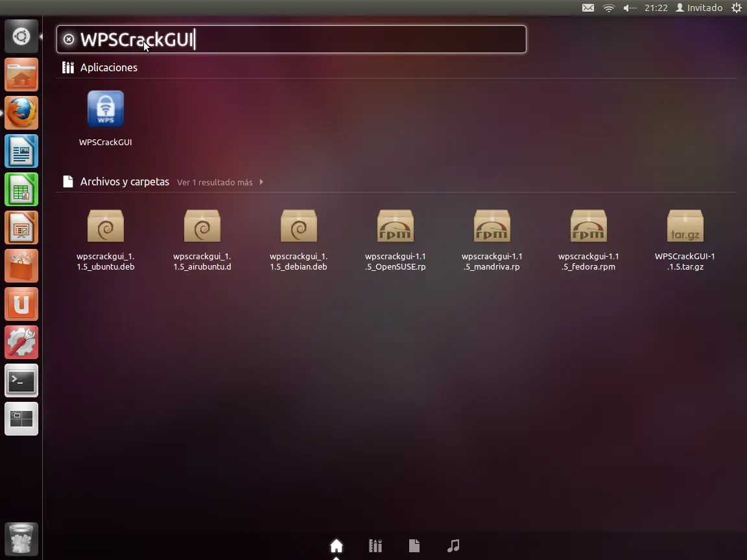Select the Archivos y carpetas header
Image resolution: width=747 pixels, height=560 pixels.
[x=124, y=182]
